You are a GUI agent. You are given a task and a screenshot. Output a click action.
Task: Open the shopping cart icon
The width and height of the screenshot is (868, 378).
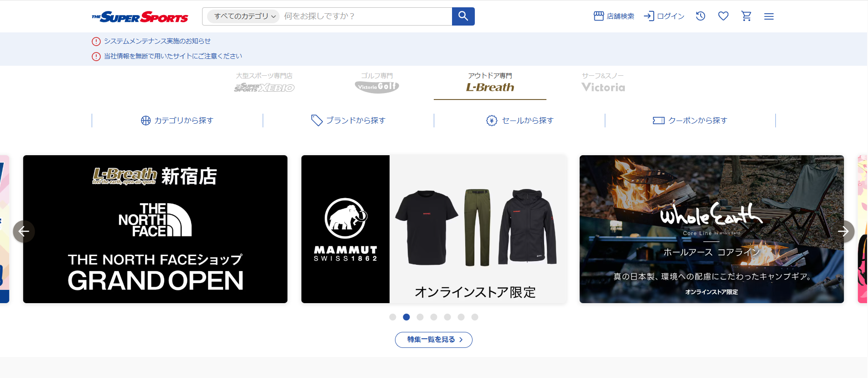pyautogui.click(x=746, y=16)
